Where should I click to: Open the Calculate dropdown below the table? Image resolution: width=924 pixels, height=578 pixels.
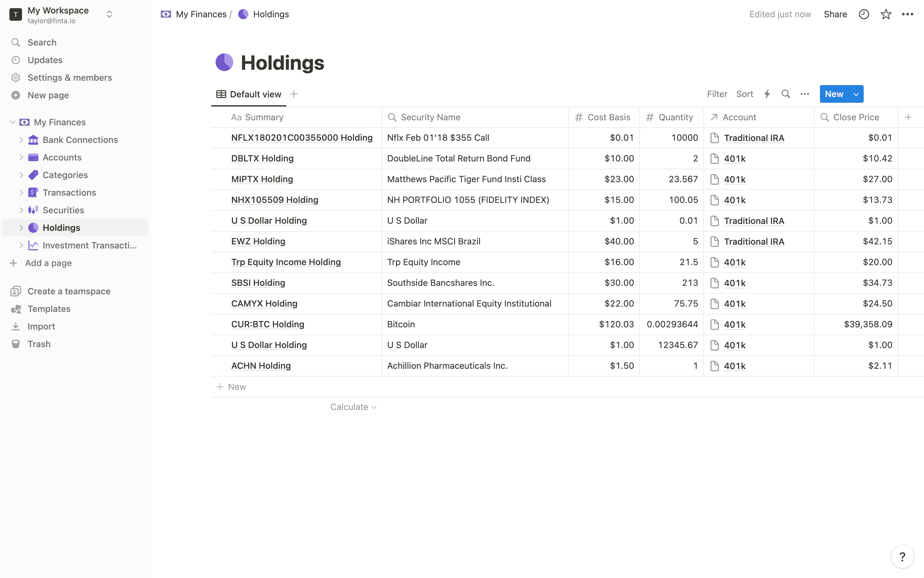[x=353, y=406]
